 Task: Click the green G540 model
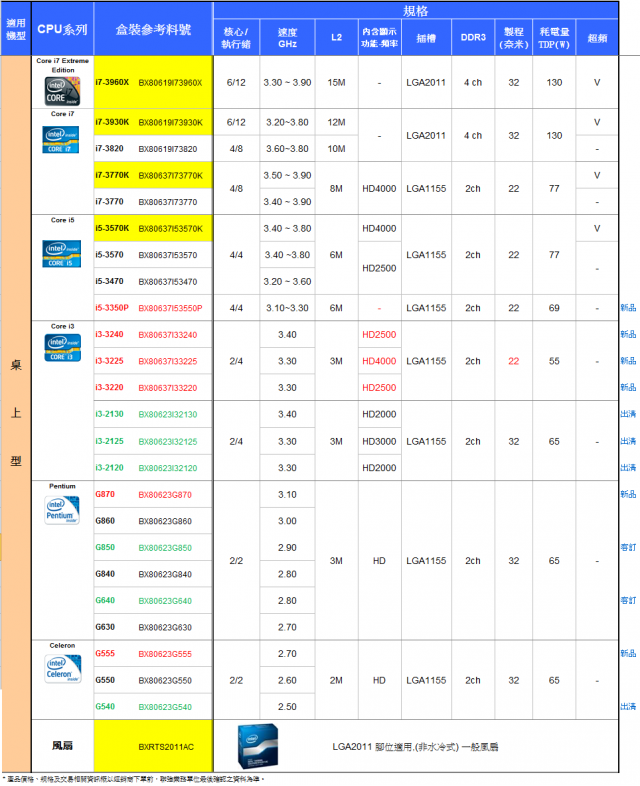click(x=105, y=707)
